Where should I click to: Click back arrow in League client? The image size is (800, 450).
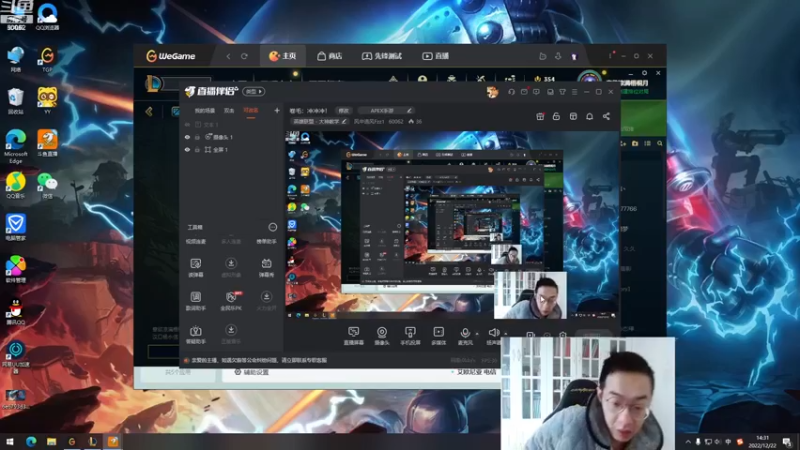[149, 111]
